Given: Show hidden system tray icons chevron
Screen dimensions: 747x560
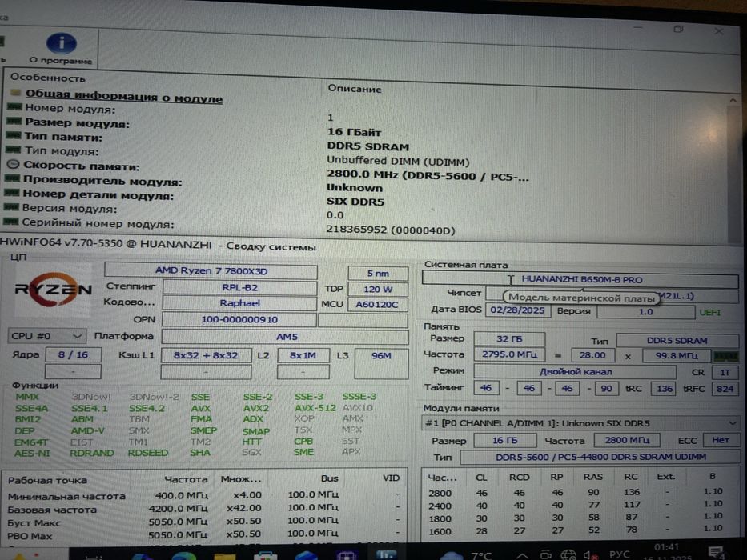Looking at the screenshot, I should click(522, 555).
